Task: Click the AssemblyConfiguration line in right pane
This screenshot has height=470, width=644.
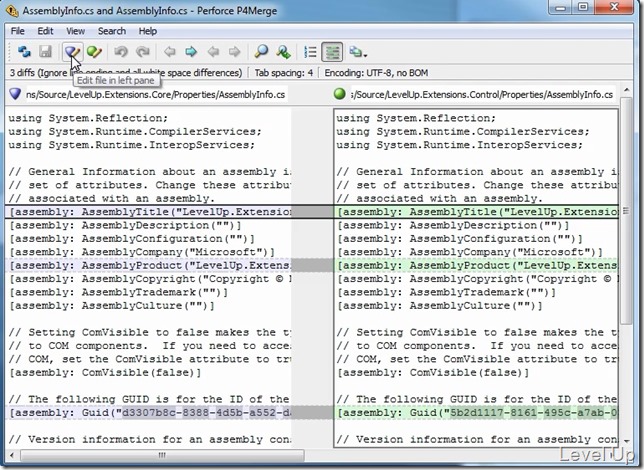Action: point(460,239)
